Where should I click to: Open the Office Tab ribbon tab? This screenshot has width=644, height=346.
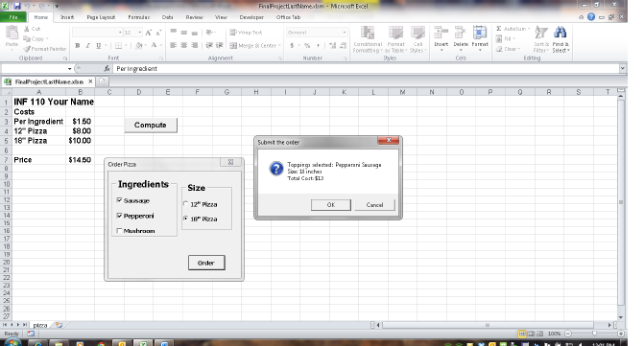288,17
